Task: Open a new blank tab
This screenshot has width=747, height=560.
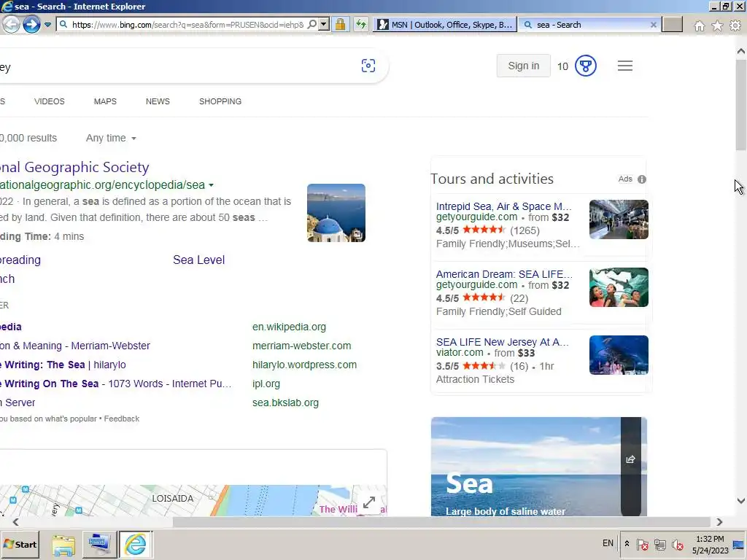Action: 672,25
